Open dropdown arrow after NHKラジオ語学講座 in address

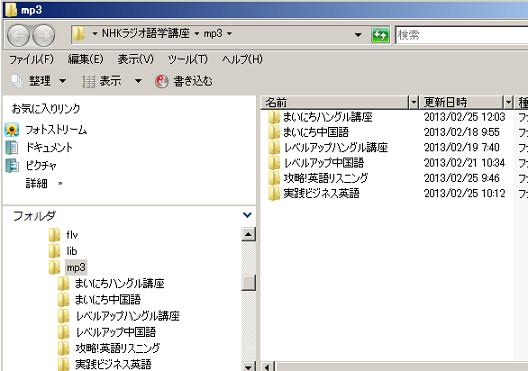coord(197,34)
